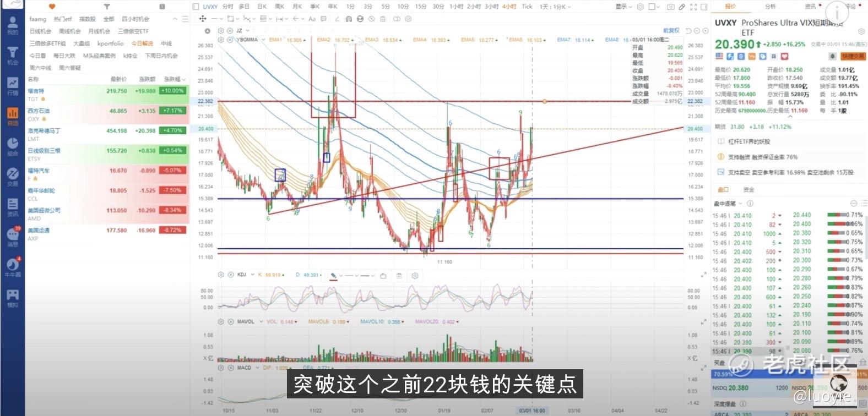
Task: Open the 杠杆ETF界的妖股 link
Action: pos(749,141)
